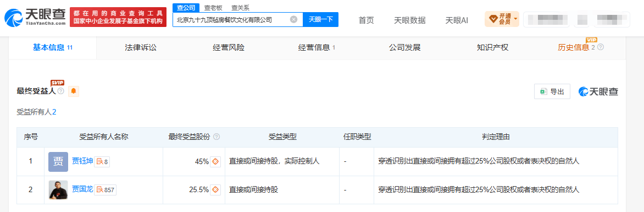Open the equity chain icon for 25.5%
Screen dimensions: 644x212
[215, 190]
